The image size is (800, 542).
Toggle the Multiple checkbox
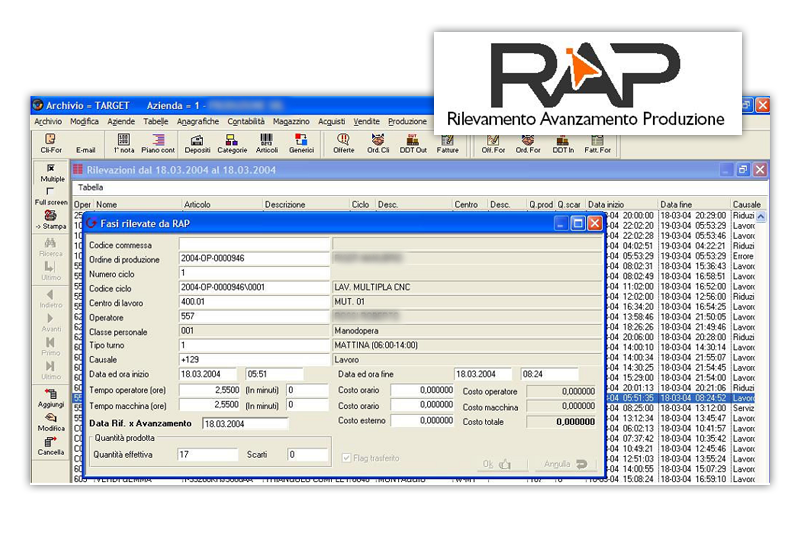coord(51,168)
